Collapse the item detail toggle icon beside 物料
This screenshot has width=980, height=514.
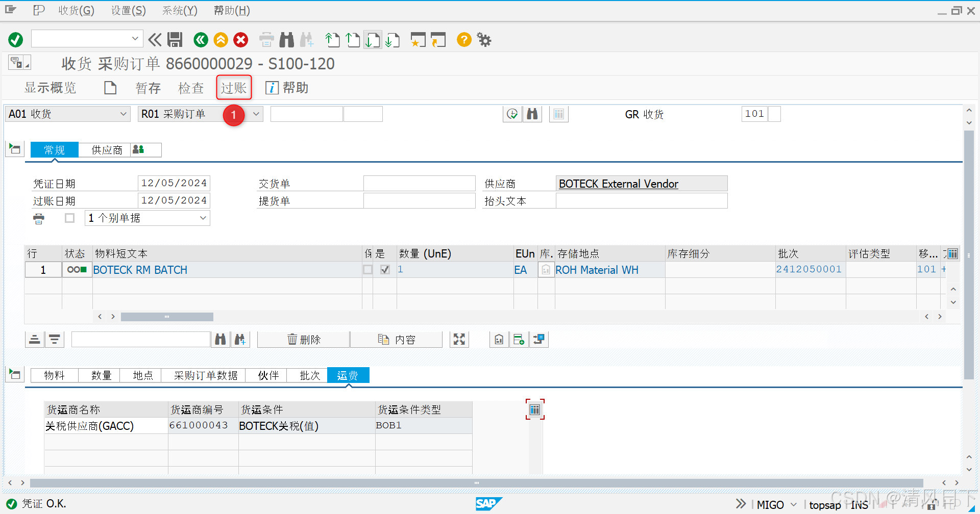(x=15, y=374)
